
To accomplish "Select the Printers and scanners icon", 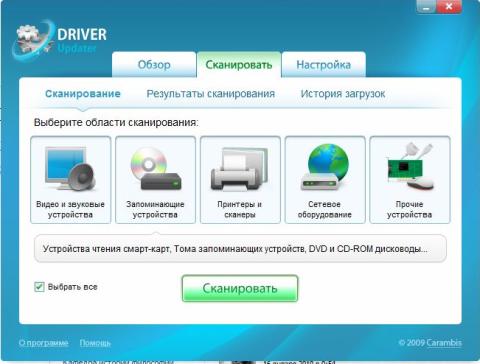I will (240, 169).
